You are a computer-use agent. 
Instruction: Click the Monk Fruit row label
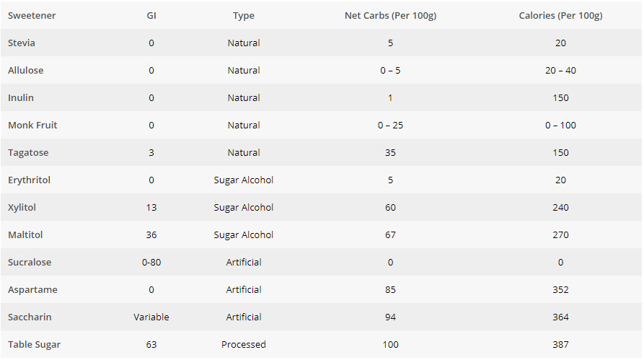(x=32, y=125)
